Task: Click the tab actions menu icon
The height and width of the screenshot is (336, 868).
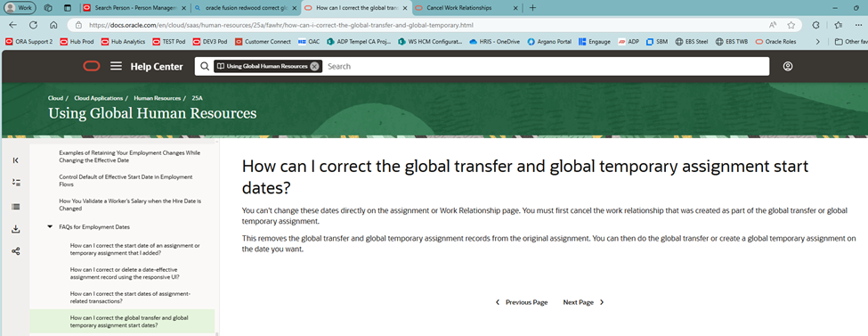Action: pos(68,8)
